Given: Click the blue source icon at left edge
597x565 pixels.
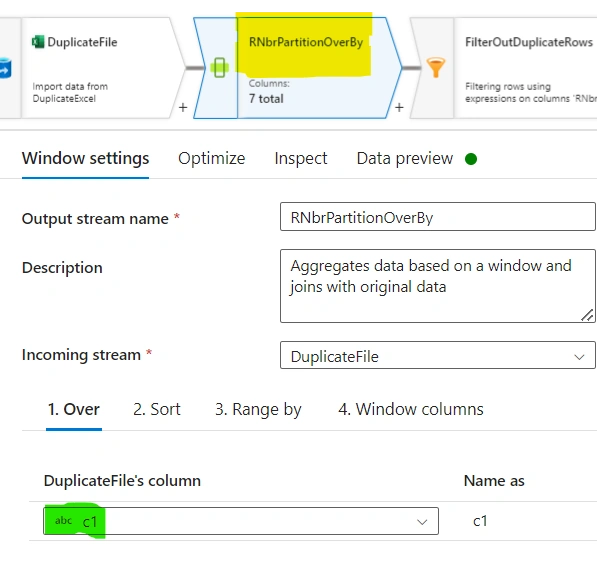Looking at the screenshot, I should click(x=5, y=68).
